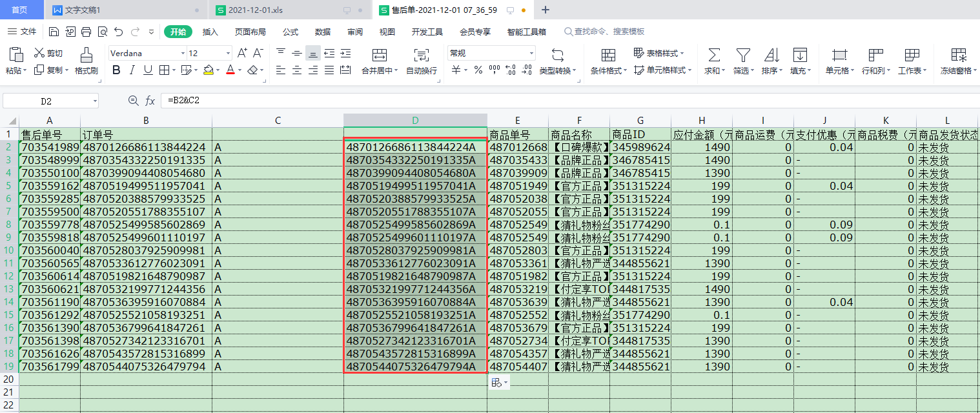Open the font name Verdana dropdown
Screen dimensions: 980x413
(183, 53)
